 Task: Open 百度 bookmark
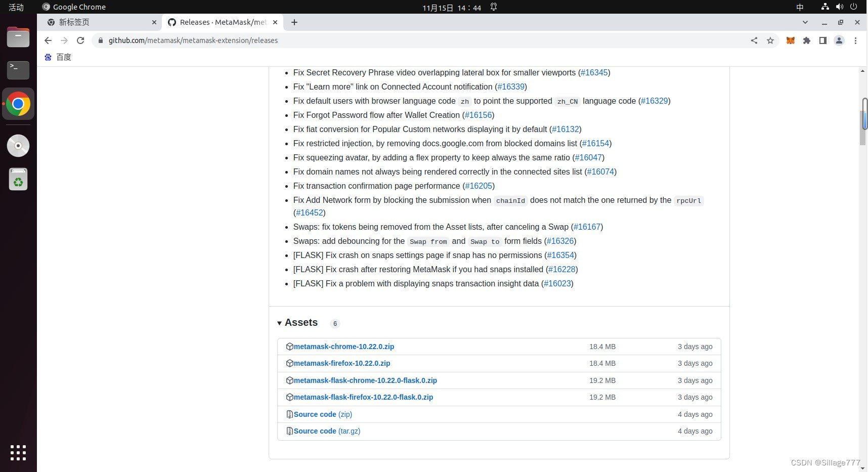coord(58,57)
